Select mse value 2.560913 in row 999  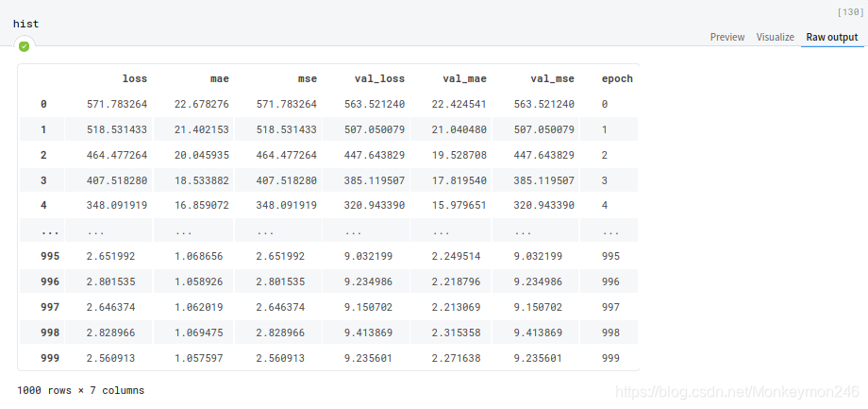[x=280, y=358]
